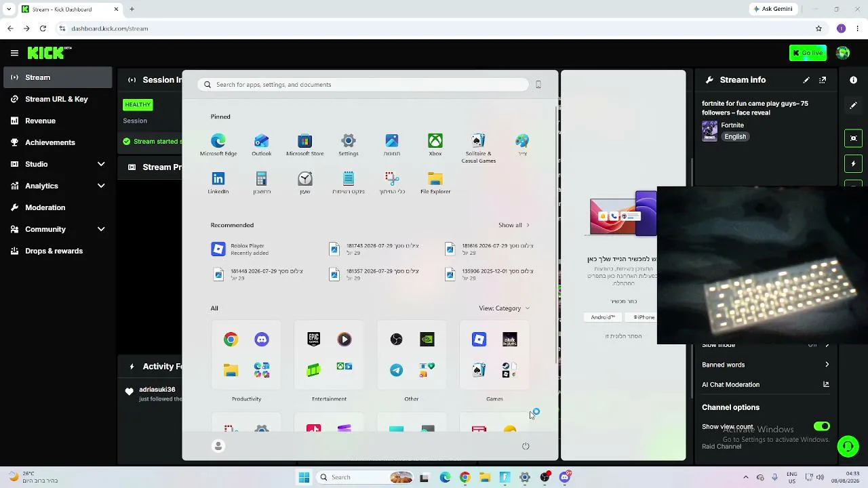The width and height of the screenshot is (868, 488).
Task: Expand the Analytics sidebar section
Action: [101, 186]
